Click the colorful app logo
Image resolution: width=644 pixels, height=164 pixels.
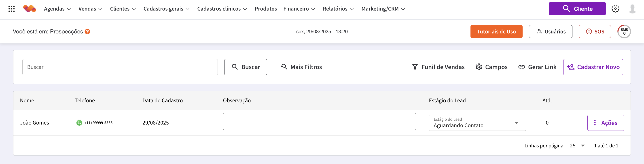(x=30, y=9)
